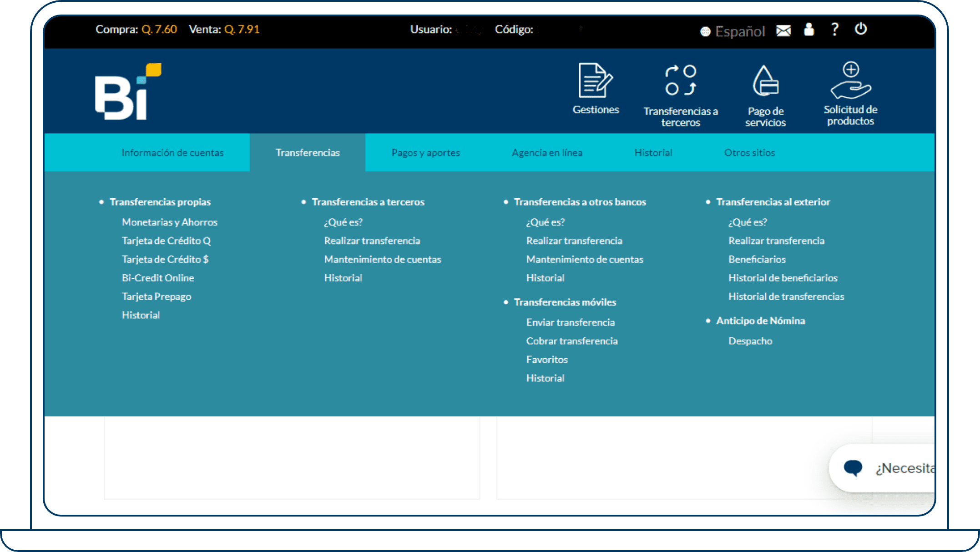Click the Compra Q. 7.60 rate

point(136,30)
